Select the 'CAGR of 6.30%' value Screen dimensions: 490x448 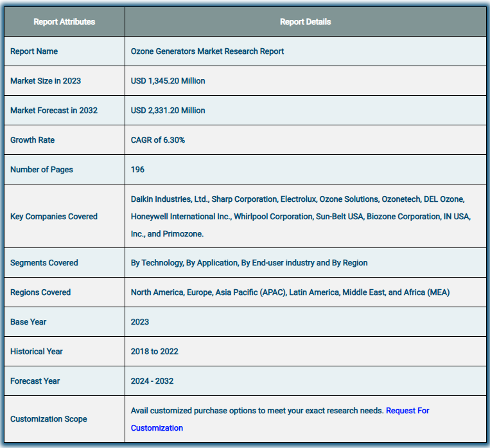point(158,140)
